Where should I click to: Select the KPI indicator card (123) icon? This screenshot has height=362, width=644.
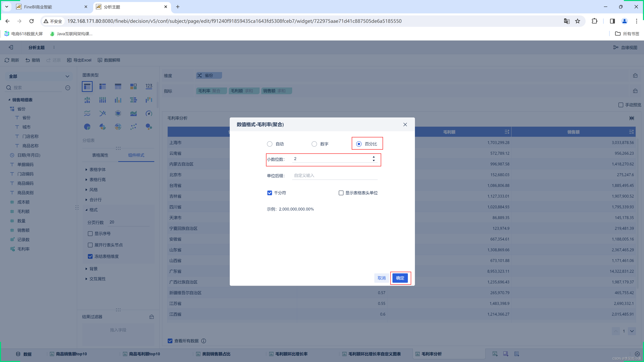click(x=149, y=86)
